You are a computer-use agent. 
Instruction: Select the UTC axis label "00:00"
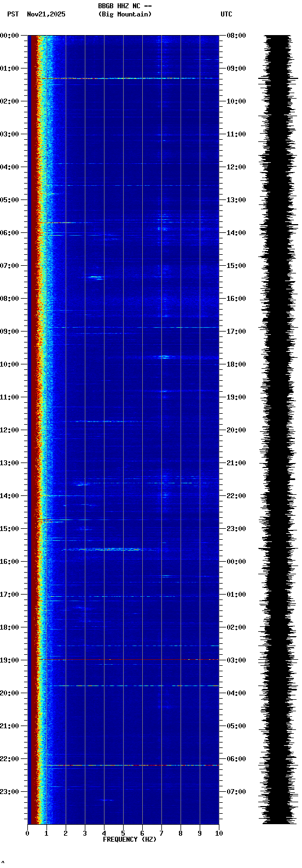pos(236,562)
